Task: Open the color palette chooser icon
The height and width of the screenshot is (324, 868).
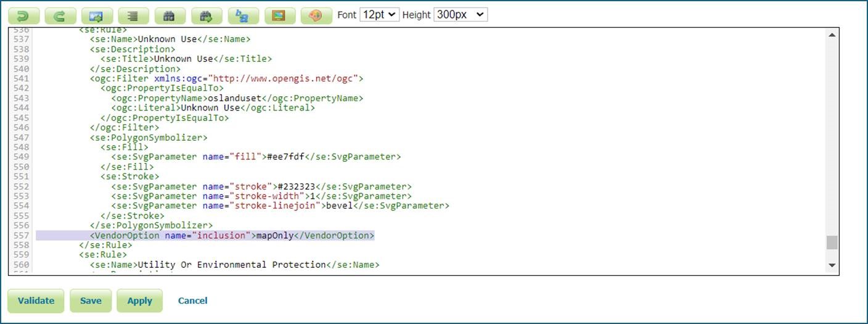Action: coord(317,15)
